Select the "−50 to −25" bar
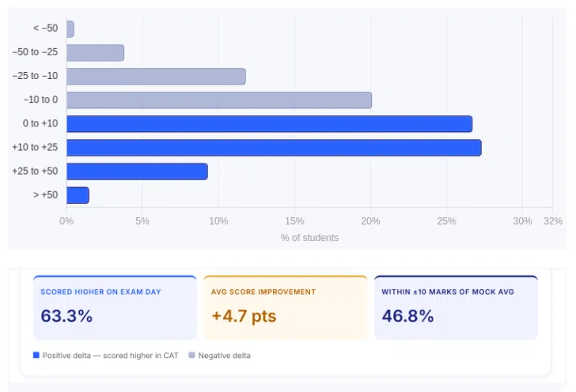The image size is (576, 392). click(95, 53)
